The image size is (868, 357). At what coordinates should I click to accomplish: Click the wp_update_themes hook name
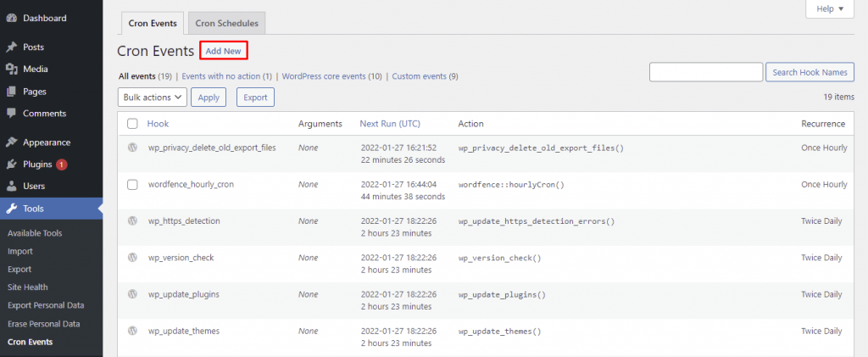click(184, 331)
